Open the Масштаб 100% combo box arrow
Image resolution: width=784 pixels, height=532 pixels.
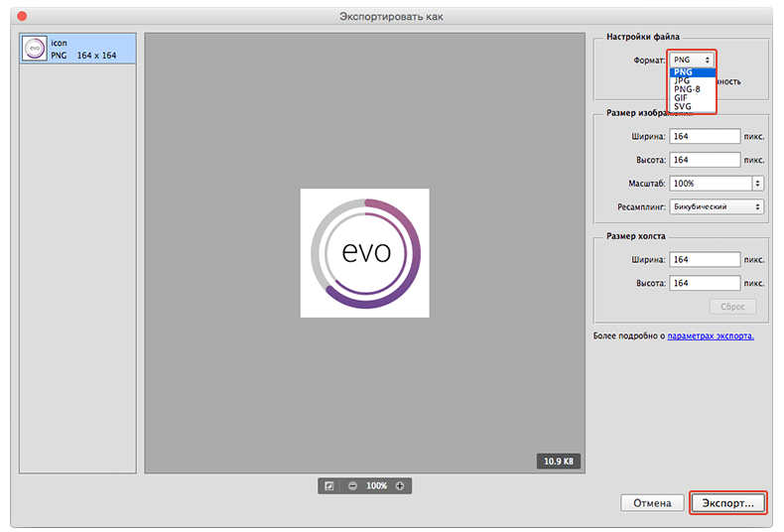pyautogui.click(x=758, y=184)
